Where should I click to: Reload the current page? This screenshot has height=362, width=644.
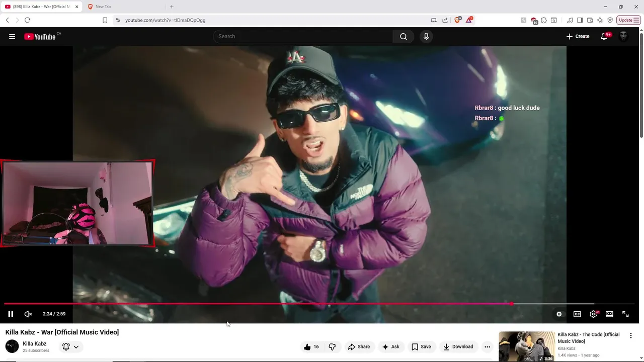27,20
